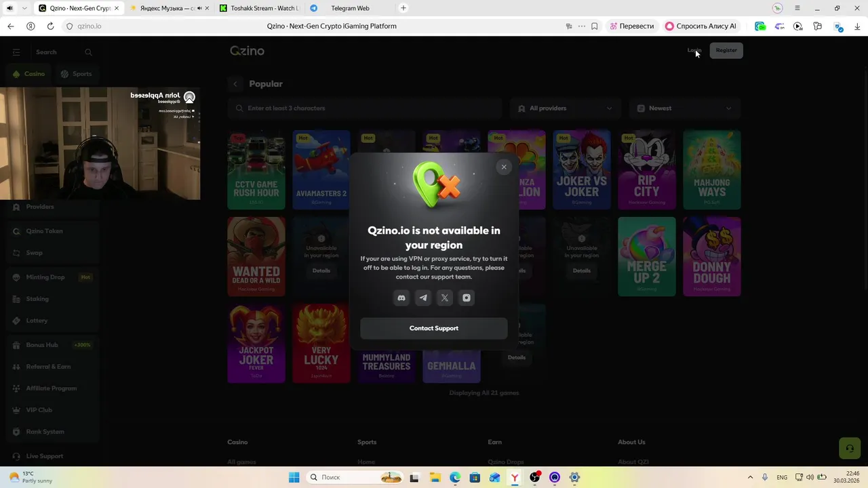Switch to the Casino tab
This screenshot has height=488, width=868.
[28, 74]
